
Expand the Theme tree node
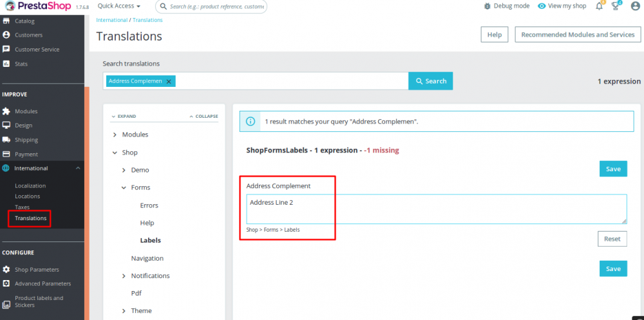click(x=124, y=311)
